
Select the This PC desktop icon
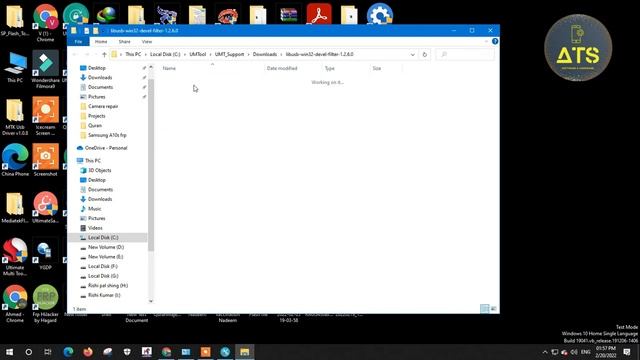point(15,67)
